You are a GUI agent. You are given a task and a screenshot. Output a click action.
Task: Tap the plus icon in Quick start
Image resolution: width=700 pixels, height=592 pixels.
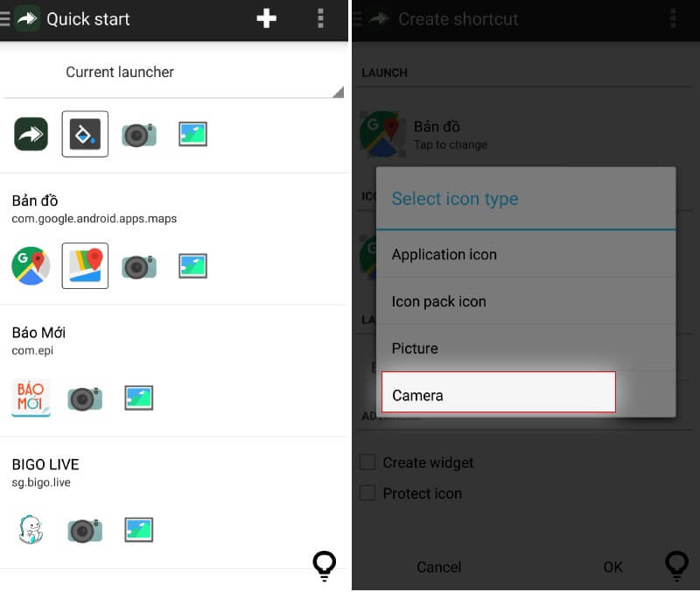(x=267, y=18)
